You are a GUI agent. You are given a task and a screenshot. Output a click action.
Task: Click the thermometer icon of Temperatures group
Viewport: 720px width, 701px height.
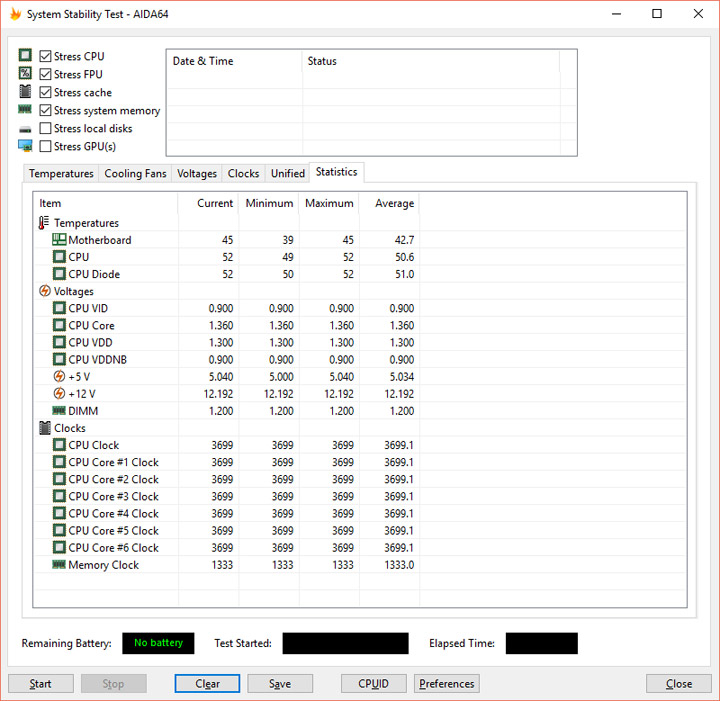[x=44, y=223]
